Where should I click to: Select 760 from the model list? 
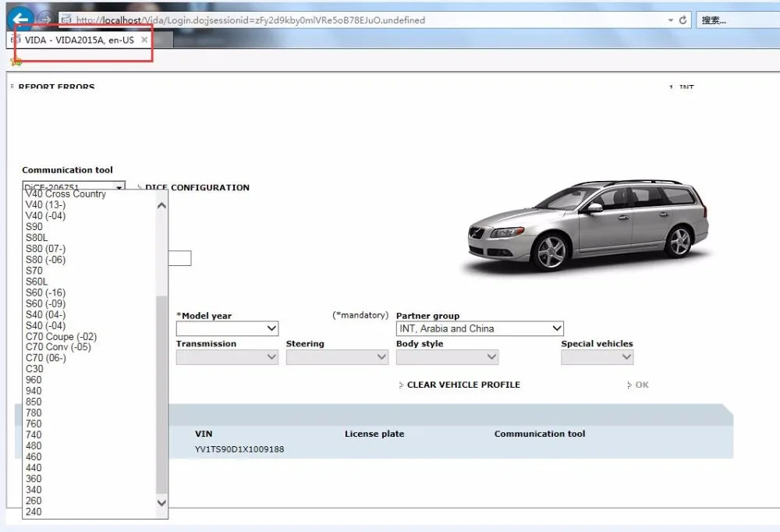[34, 424]
